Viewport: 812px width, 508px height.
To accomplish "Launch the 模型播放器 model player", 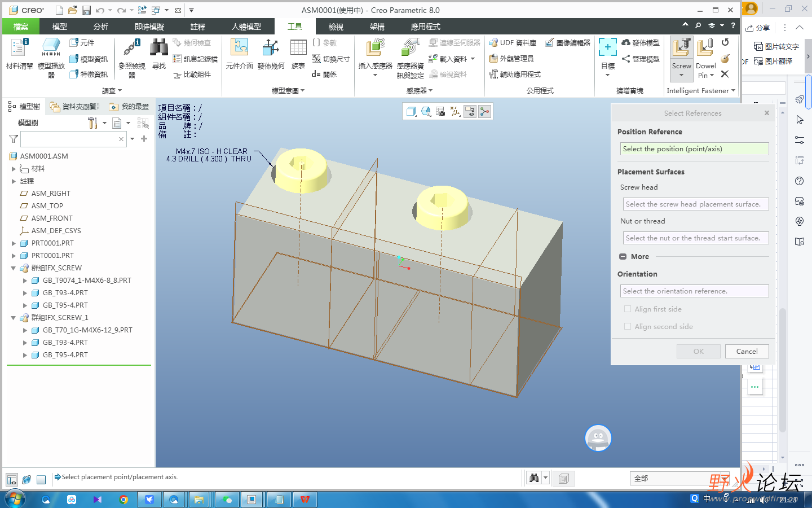I will [51, 58].
